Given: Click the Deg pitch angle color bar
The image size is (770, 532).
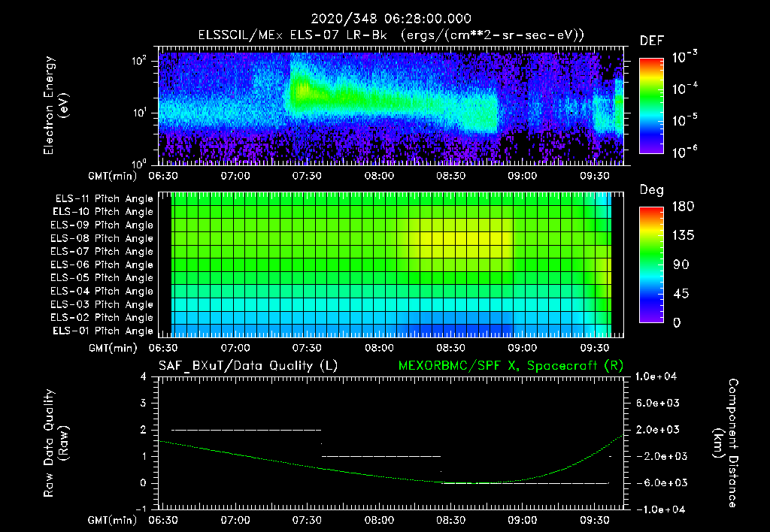Looking at the screenshot, I should (x=651, y=265).
